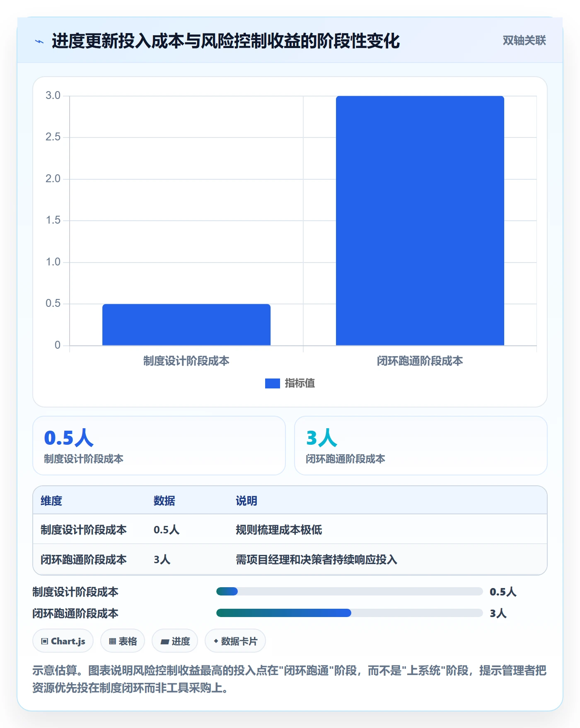Click the 双轴关联 badge in the header
This screenshot has height=728, width=580.
point(524,41)
